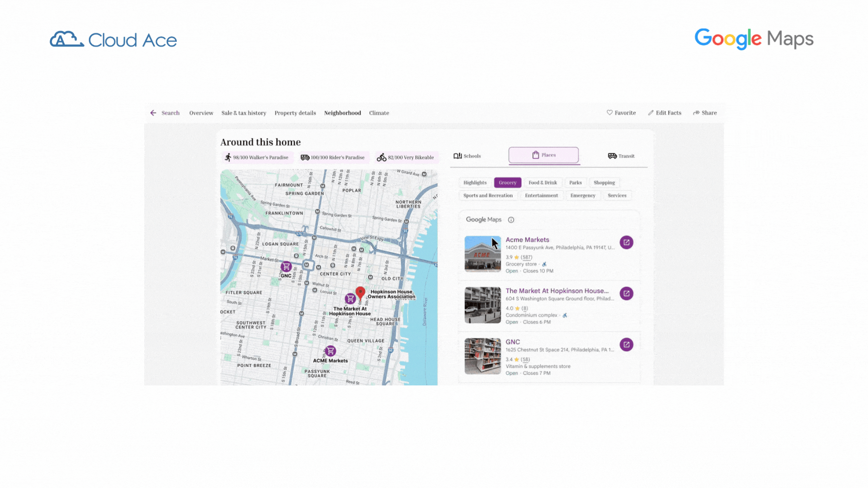Open Acme Markets in external link icon

click(626, 242)
